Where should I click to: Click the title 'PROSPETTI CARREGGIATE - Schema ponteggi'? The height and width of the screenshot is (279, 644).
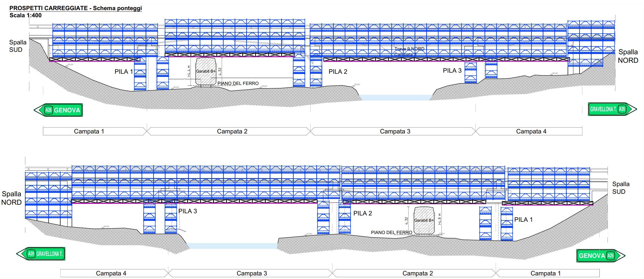click(x=76, y=8)
